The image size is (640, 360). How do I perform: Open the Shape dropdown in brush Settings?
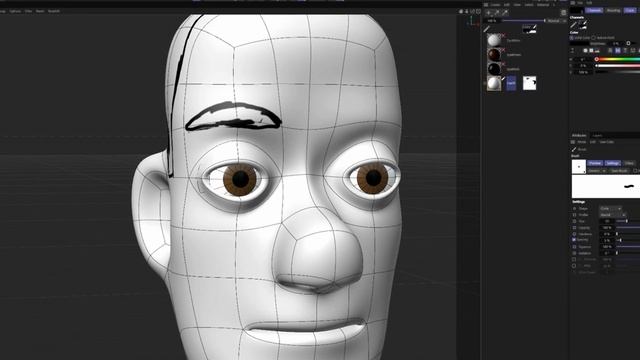(611, 209)
